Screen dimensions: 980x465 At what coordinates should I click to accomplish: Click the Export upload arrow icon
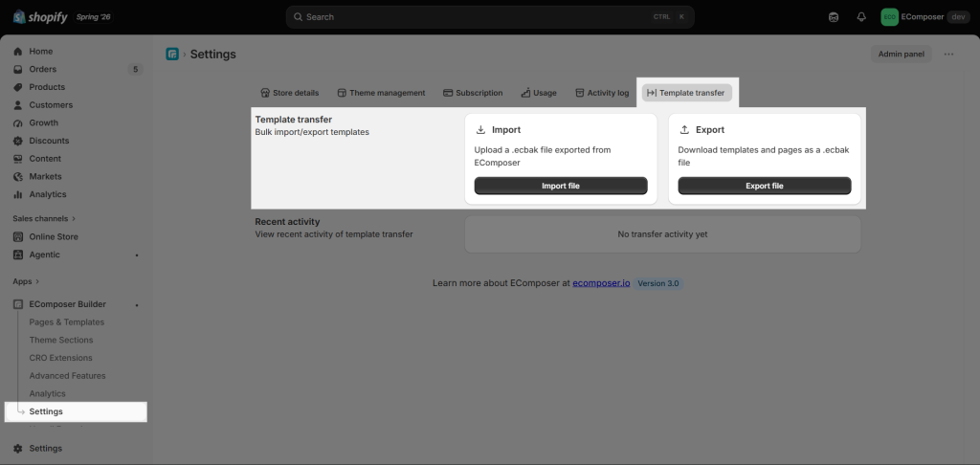coord(684,130)
